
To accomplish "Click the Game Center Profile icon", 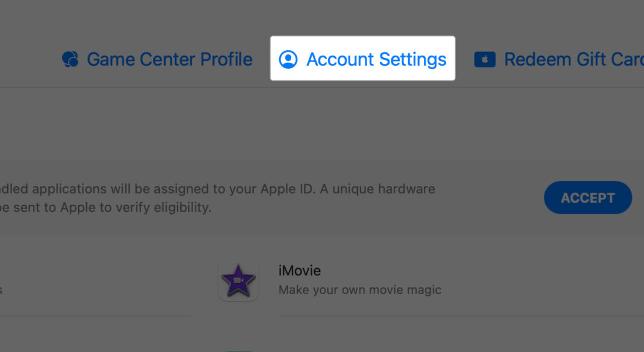I will (70, 59).
